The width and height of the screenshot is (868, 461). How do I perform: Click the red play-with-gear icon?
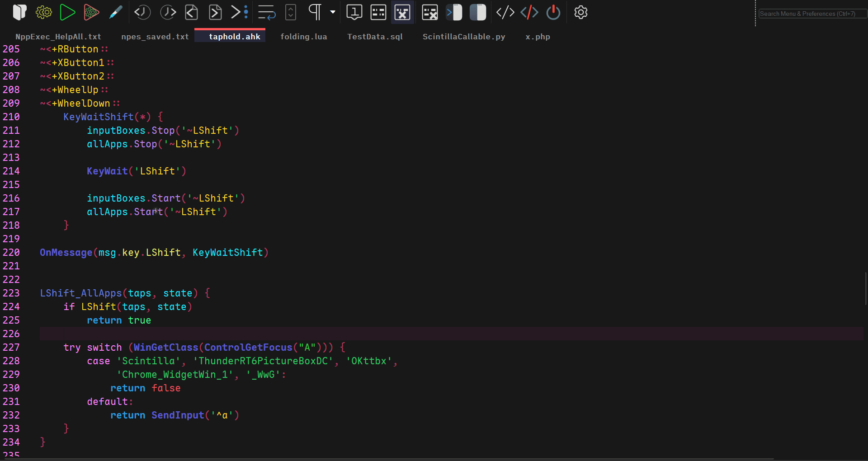point(91,12)
